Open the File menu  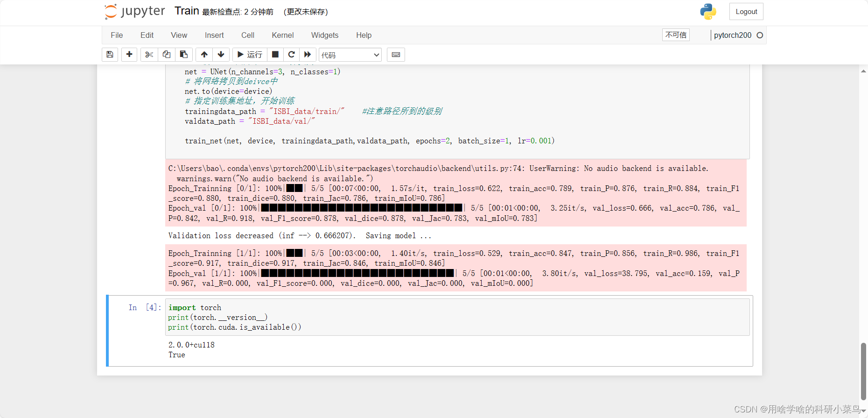click(117, 35)
